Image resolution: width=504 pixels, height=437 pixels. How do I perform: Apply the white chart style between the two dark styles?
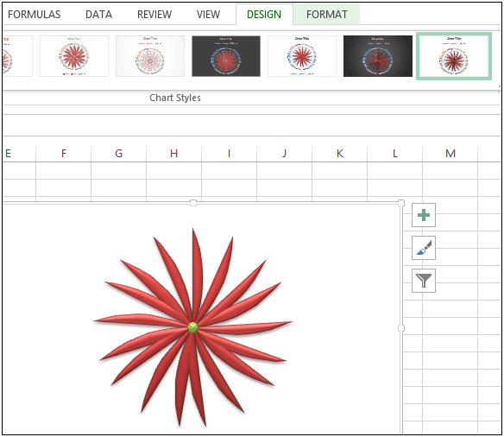pyautogui.click(x=302, y=56)
